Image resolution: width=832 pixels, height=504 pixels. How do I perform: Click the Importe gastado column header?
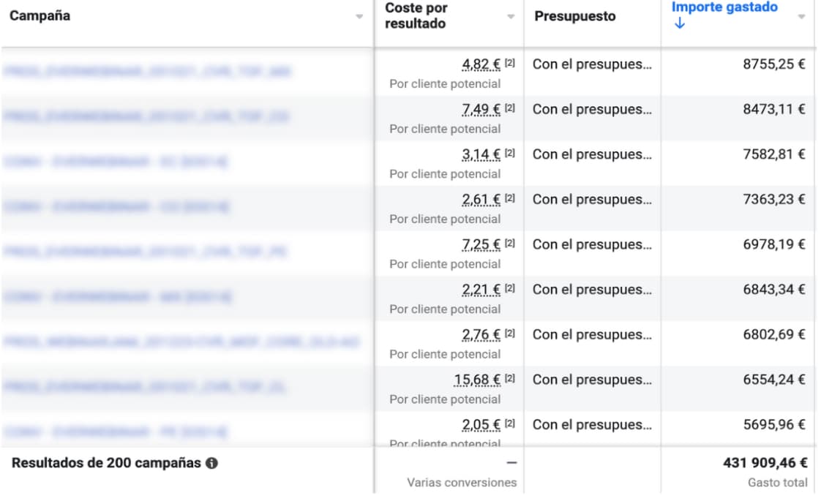[x=724, y=7]
